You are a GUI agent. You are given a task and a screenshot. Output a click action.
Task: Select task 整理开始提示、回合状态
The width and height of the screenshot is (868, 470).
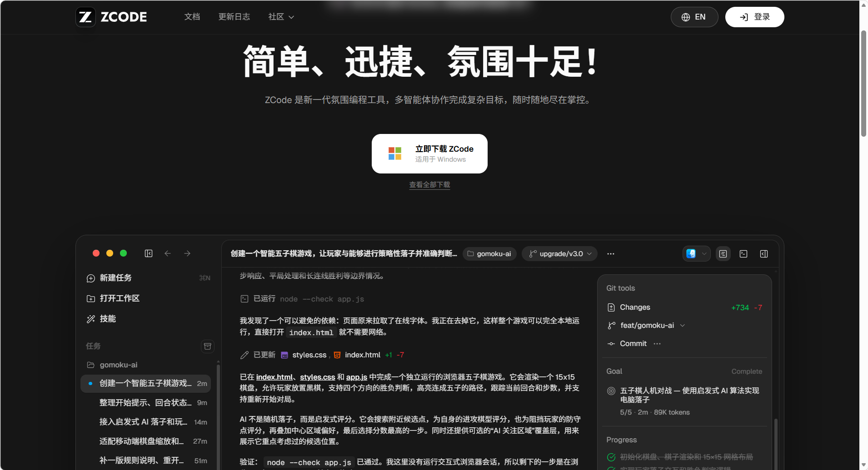(145, 403)
